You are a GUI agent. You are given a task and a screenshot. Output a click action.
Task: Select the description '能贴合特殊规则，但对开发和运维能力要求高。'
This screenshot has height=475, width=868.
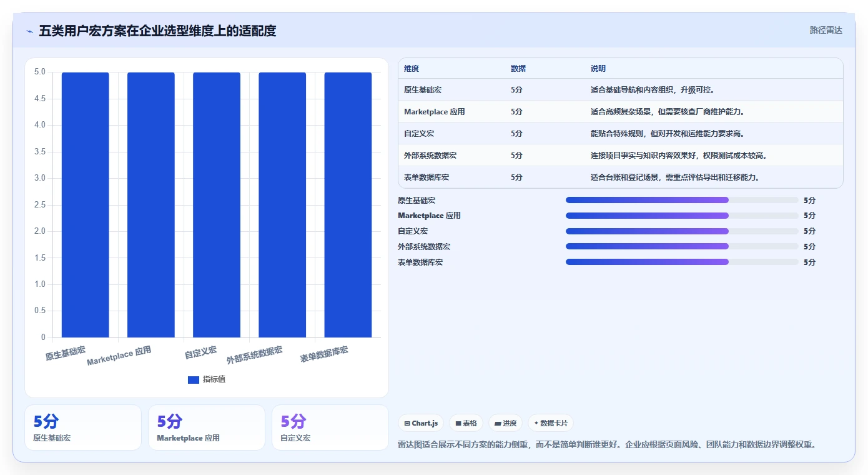click(x=668, y=134)
